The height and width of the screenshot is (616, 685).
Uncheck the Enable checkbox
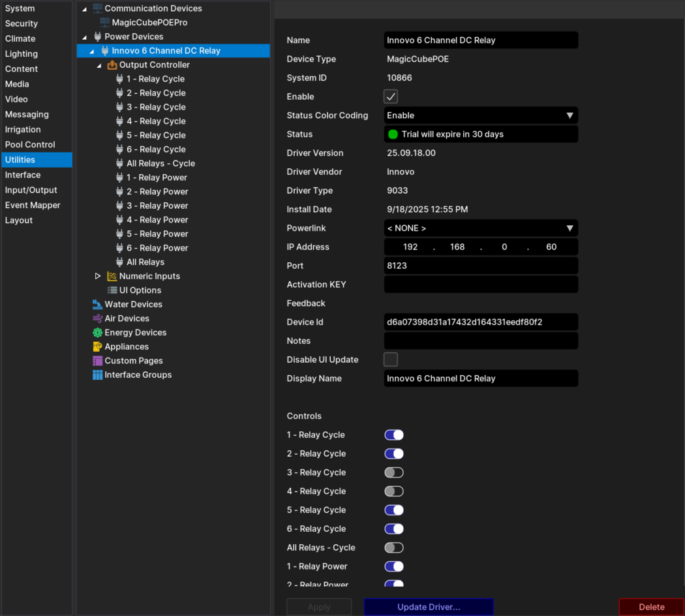click(x=391, y=97)
